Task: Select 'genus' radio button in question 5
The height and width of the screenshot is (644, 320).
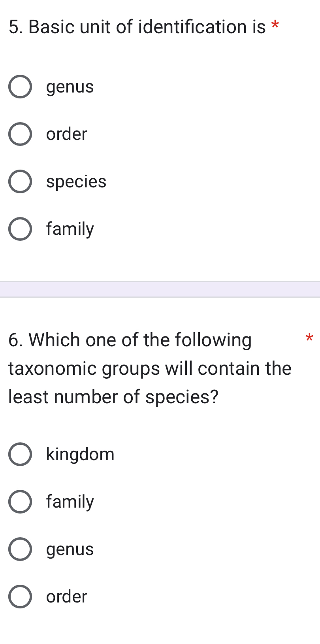Action: coord(20,87)
